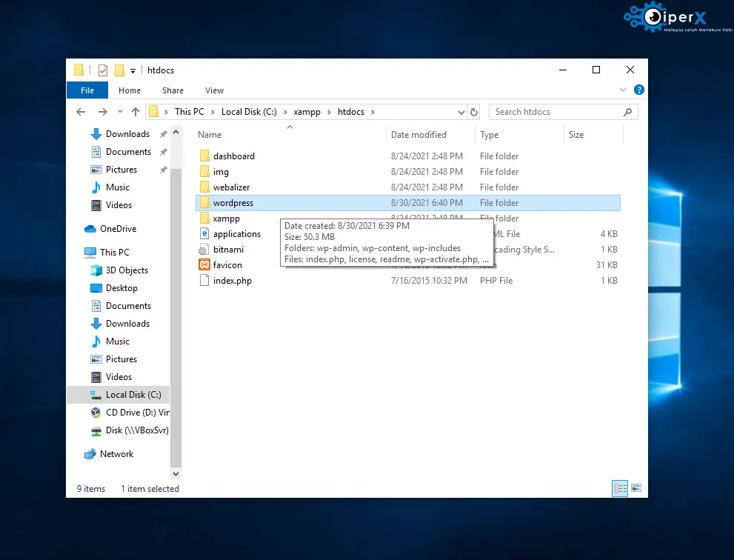Open the File menu
Image resolution: width=734 pixels, height=560 pixels.
click(x=87, y=90)
